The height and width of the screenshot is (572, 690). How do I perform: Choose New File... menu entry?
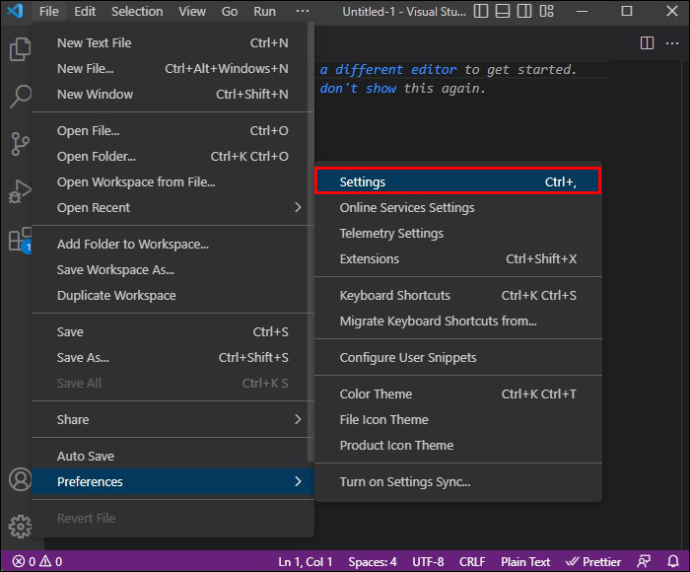172,69
